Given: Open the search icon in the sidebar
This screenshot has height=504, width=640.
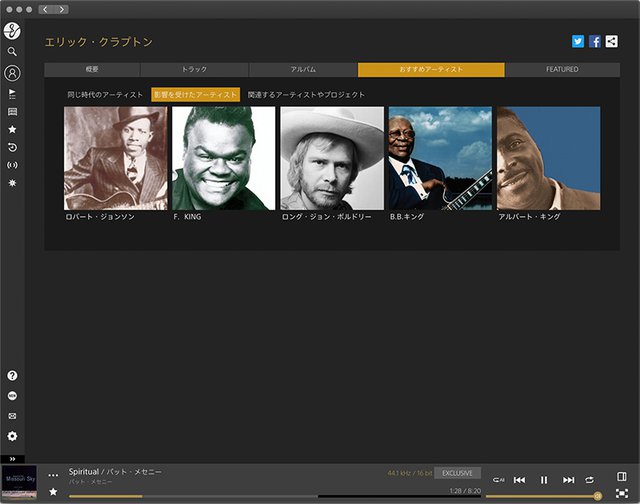Looking at the screenshot, I should point(12,51).
